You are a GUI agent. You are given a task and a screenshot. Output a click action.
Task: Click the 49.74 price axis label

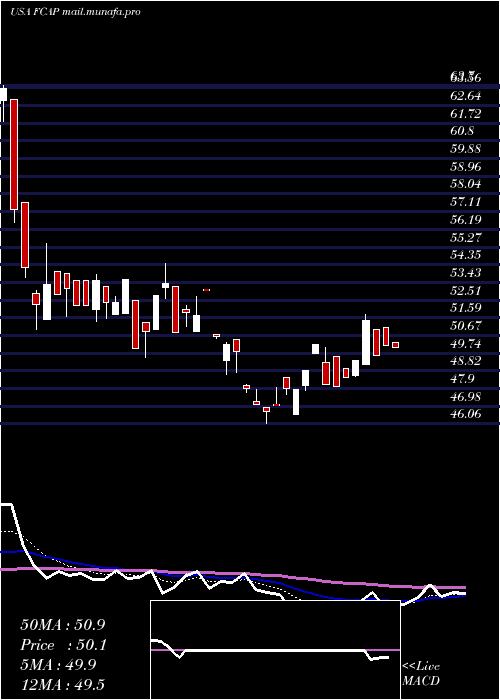click(x=465, y=344)
